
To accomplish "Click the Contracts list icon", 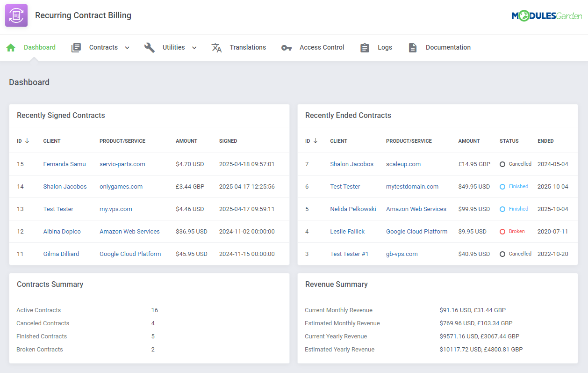I will pyautogui.click(x=76, y=47).
